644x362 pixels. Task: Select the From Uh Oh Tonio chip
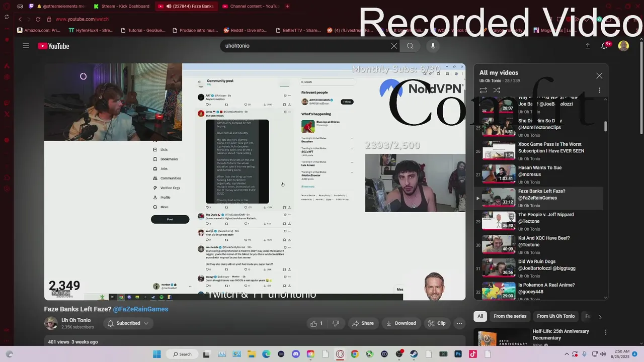coord(555,316)
